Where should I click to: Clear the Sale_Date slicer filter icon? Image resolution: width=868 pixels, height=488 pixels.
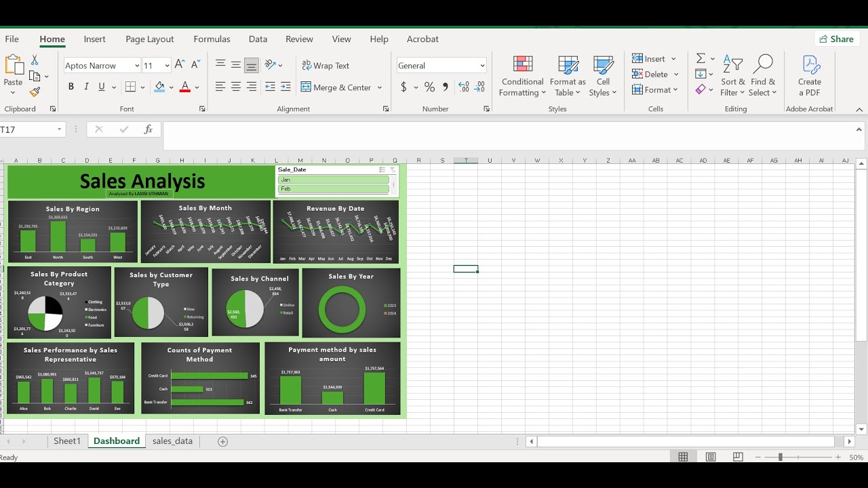393,170
